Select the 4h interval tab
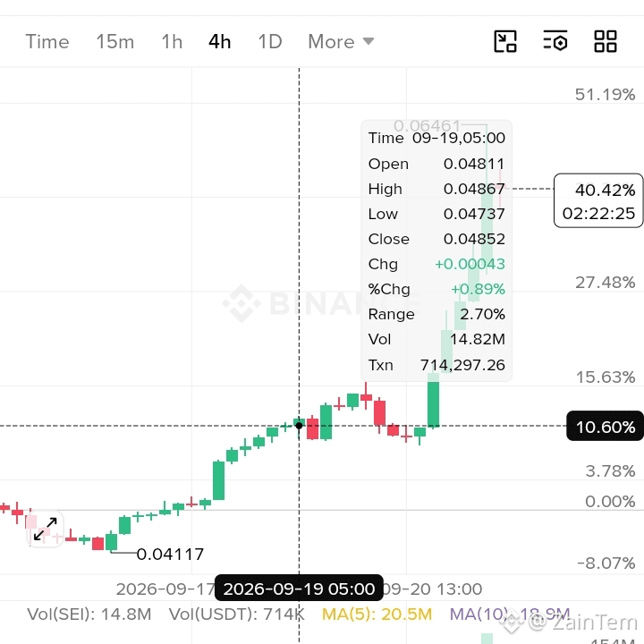This screenshot has height=644, width=644. pos(220,41)
